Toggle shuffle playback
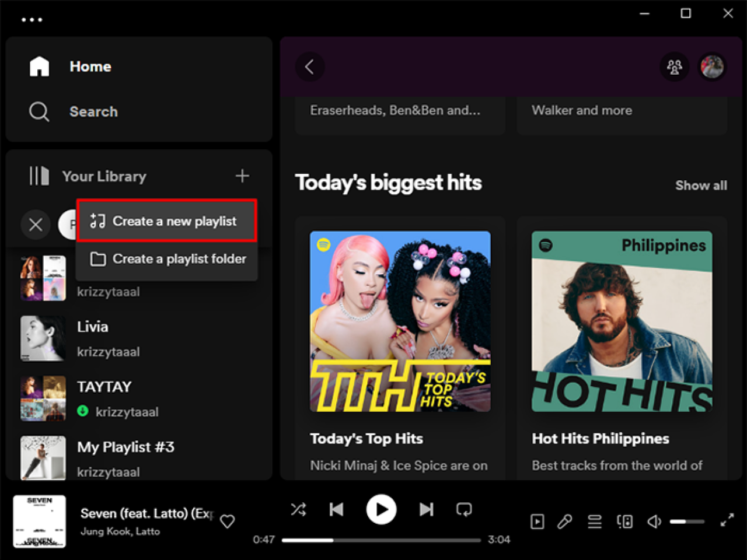The image size is (747, 560). tap(298, 509)
